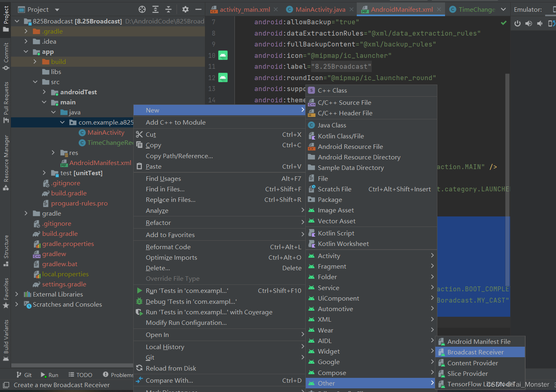
Task: Open the Pull Requests tool window
Action: [x=6, y=102]
